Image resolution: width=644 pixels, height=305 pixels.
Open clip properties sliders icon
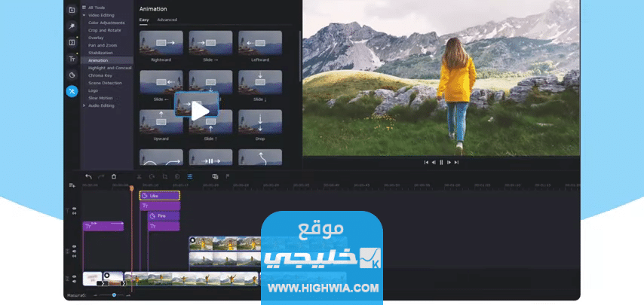tap(190, 177)
